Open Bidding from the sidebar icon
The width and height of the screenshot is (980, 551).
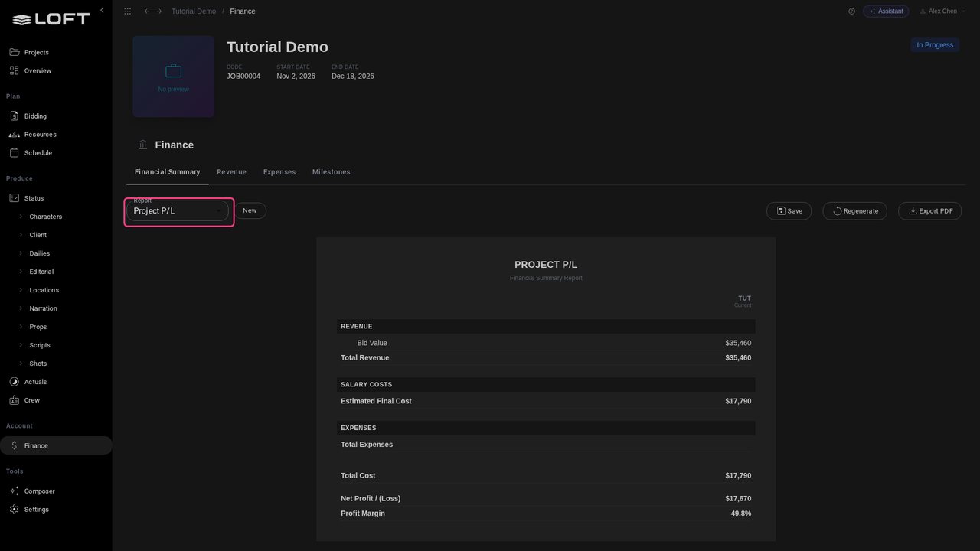pyautogui.click(x=14, y=116)
